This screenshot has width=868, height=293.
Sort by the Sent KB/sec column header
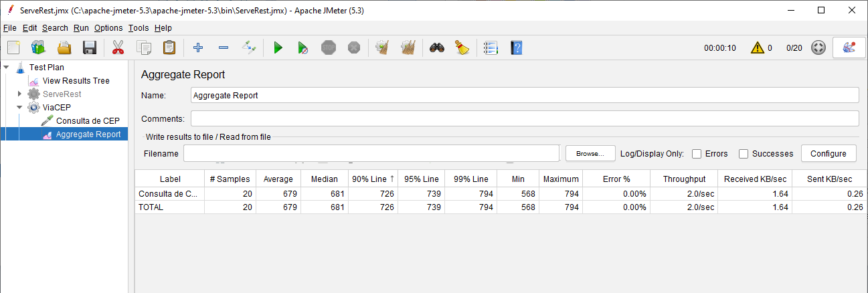point(829,179)
